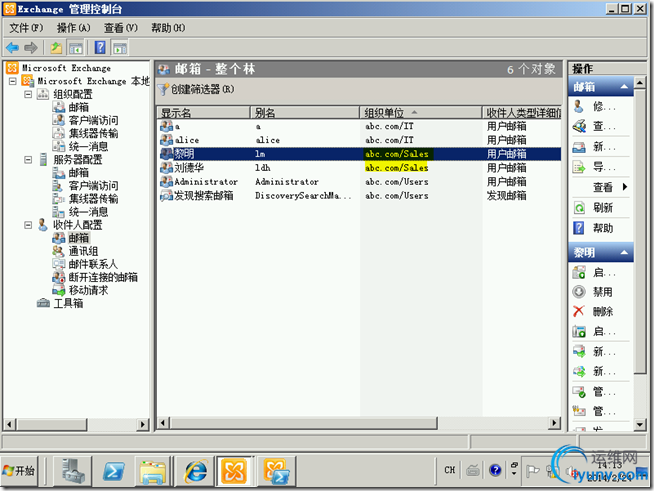Collapse the 组织配置 tree node
Viewport: 654px width, 491px height.
[28, 94]
